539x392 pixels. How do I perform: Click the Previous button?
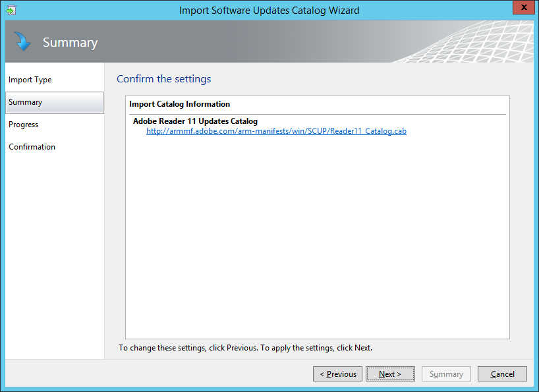click(337, 374)
